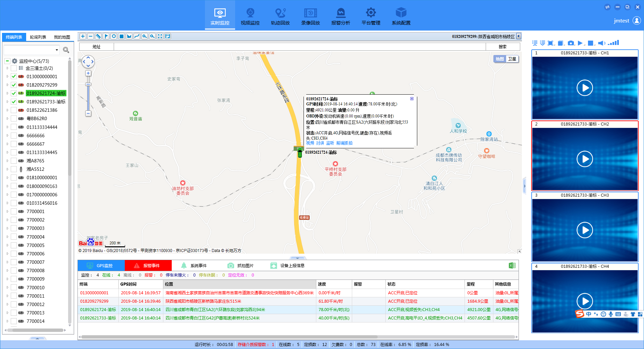This screenshot has height=349, width=644.
Task: Click the 对讲 link in vehicle popup
Action: (320, 143)
